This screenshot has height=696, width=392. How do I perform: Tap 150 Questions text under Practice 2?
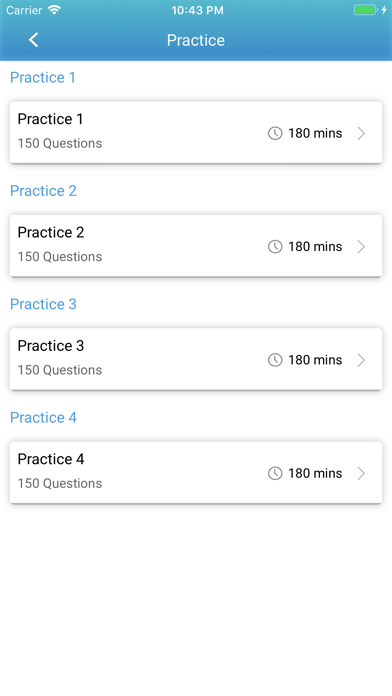60,257
